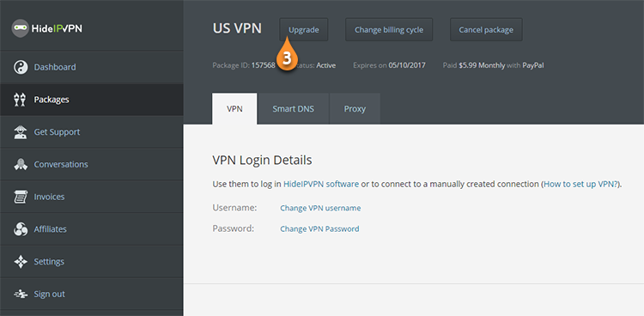The width and height of the screenshot is (644, 316).
Task: Click the Settings shuriken icon
Action: click(20, 262)
